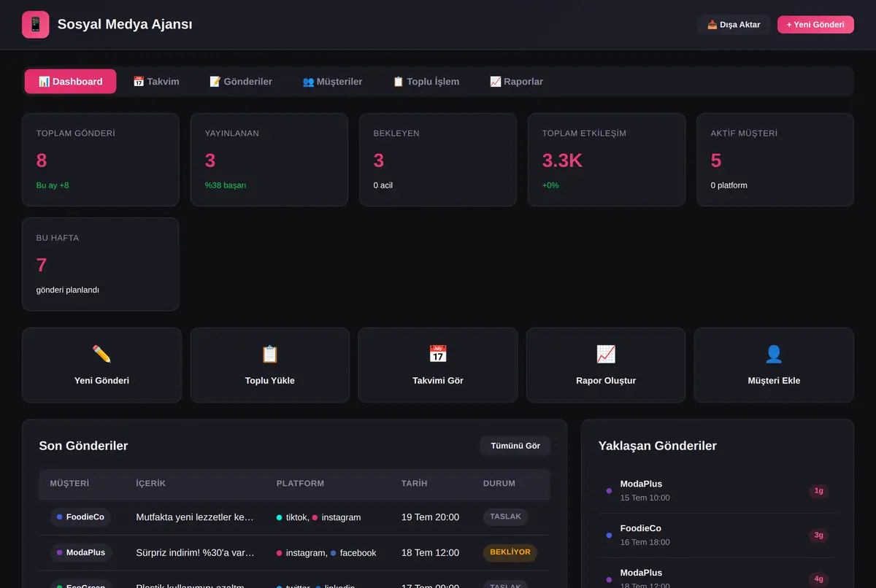Screen dimensions: 876x588
Task: Click the DURUM column header
Action: coord(499,484)
